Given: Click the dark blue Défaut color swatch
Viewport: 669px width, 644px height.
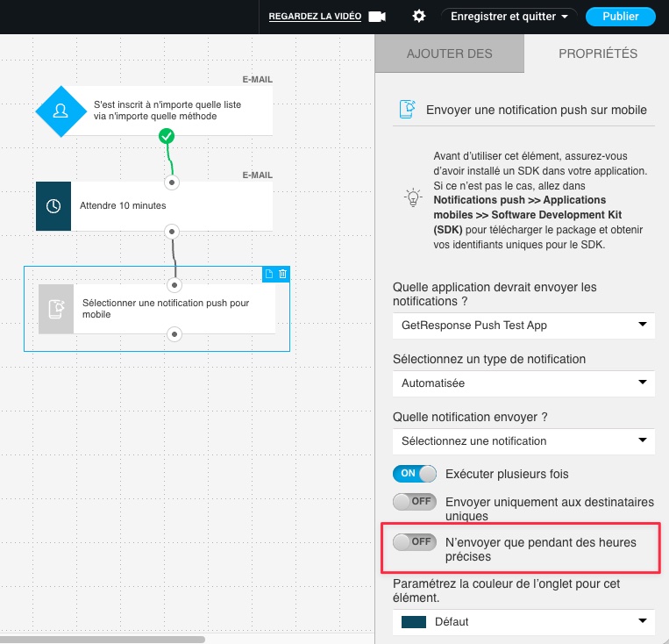Looking at the screenshot, I should point(414,622).
